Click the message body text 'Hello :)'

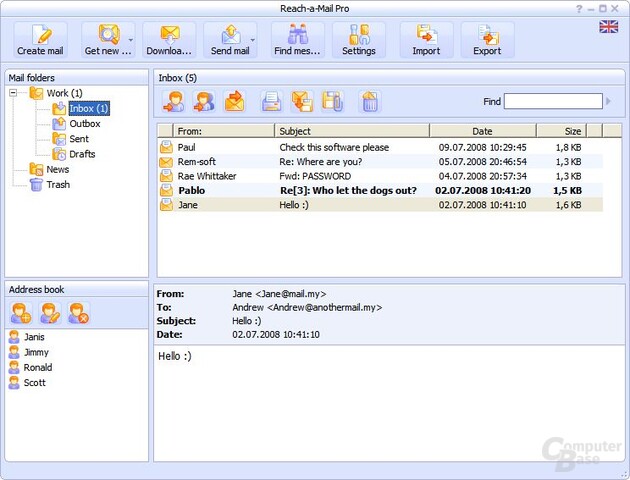[175, 356]
